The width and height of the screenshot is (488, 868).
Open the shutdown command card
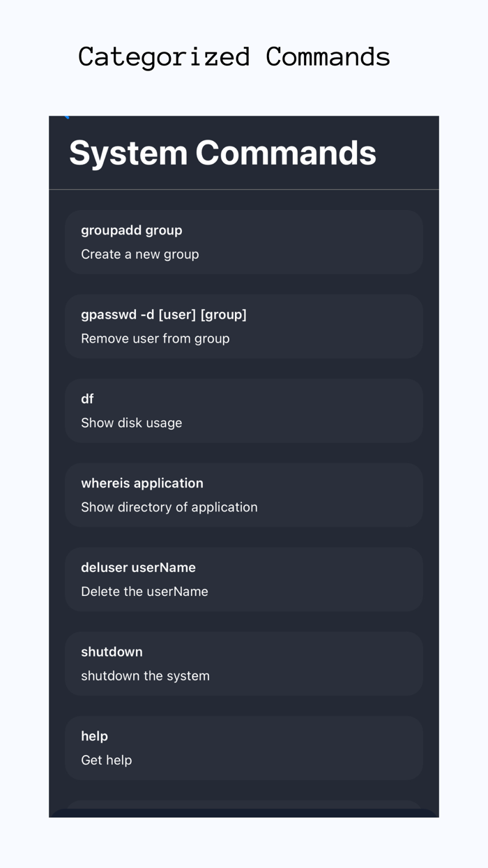coord(244,663)
